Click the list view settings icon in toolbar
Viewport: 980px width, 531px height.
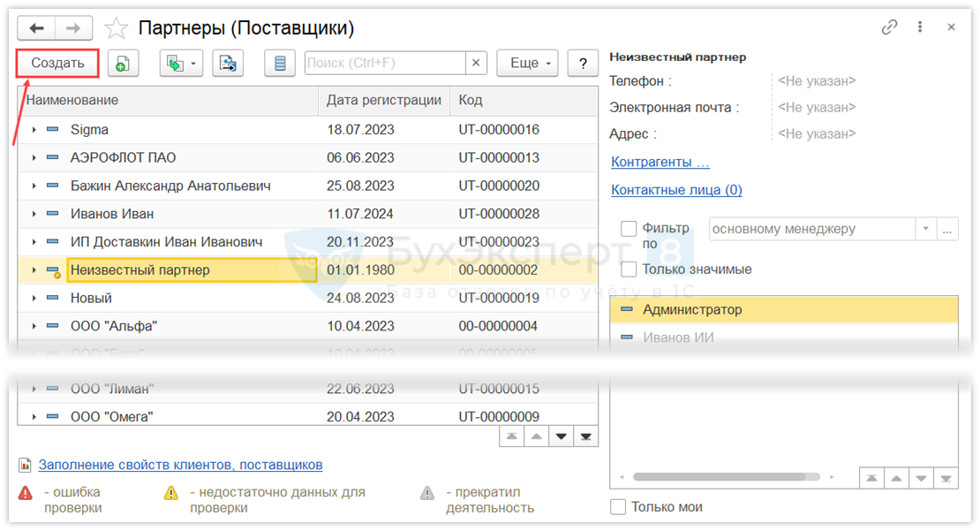pos(280,63)
